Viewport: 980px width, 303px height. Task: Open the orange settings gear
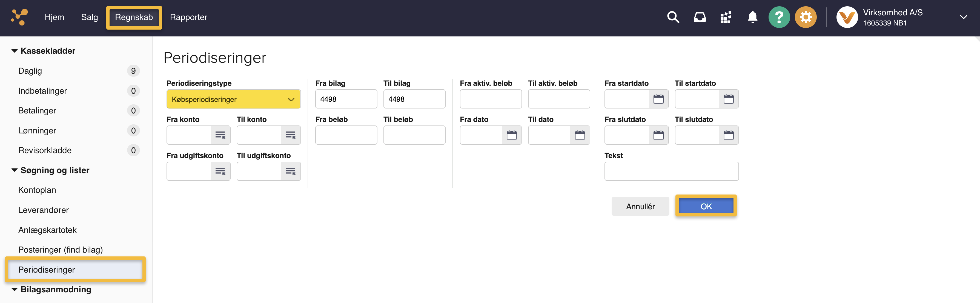pyautogui.click(x=805, y=18)
